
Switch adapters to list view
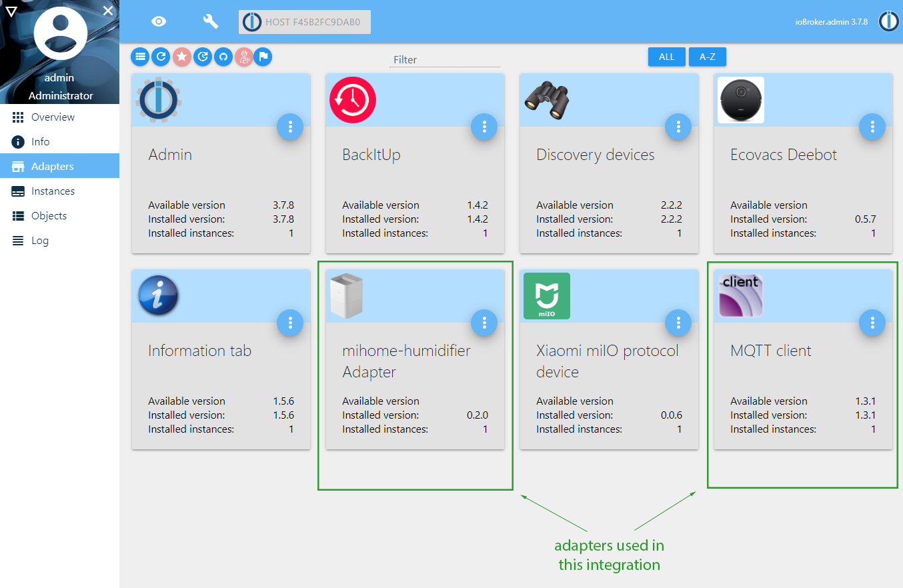click(x=140, y=57)
